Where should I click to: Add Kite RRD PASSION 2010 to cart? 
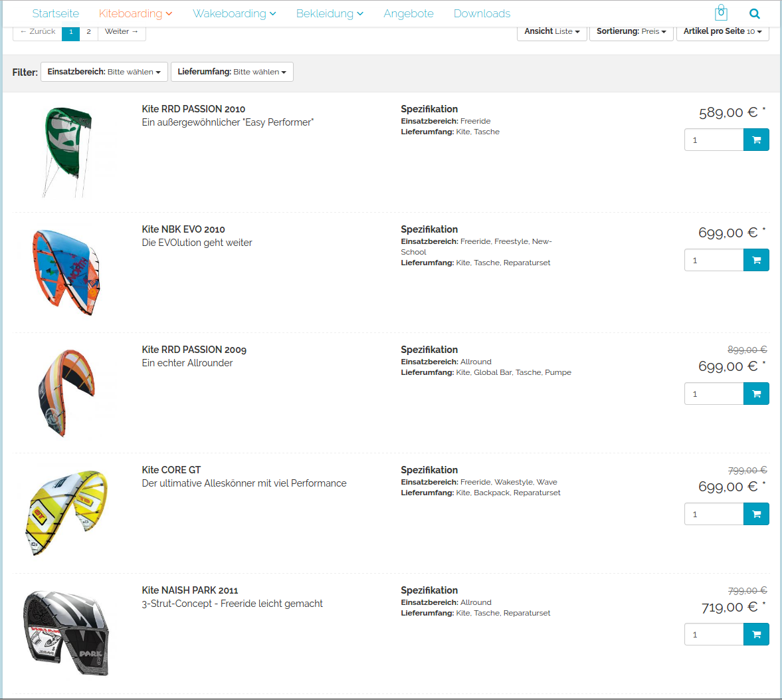point(756,140)
